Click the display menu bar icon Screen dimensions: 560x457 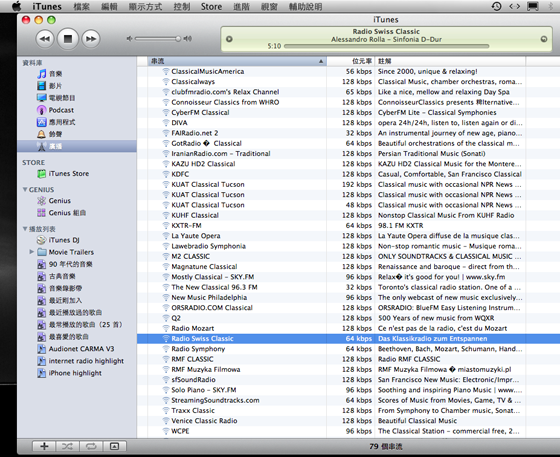[533, 6]
